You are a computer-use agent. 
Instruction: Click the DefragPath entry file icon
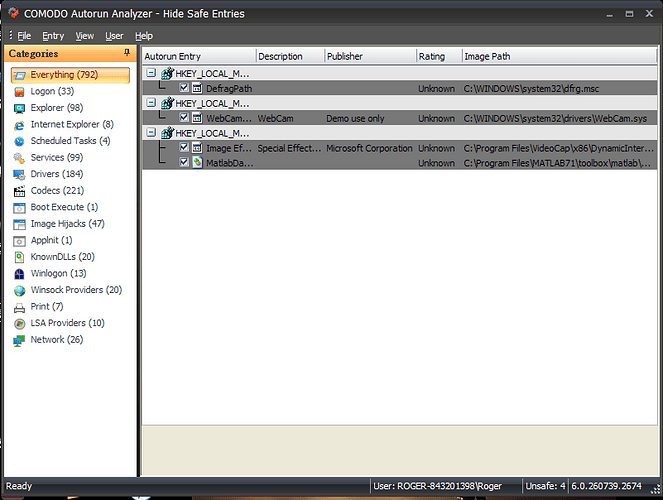[197, 88]
